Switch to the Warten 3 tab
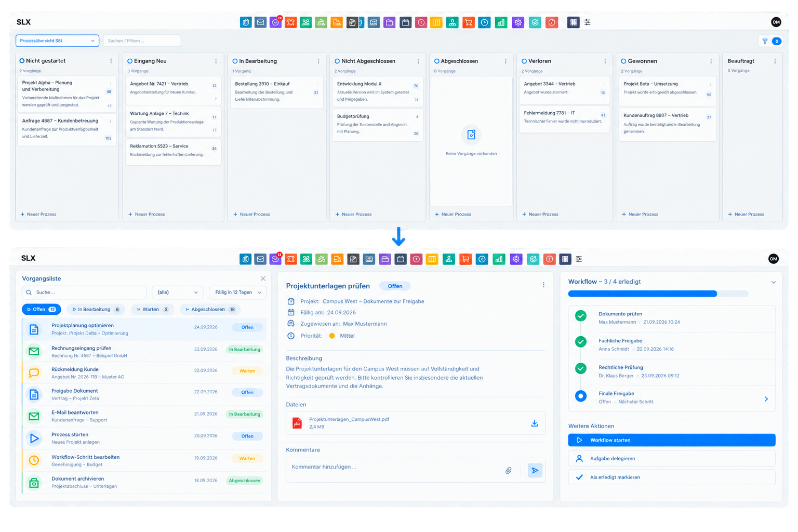The image size is (798, 532). [x=152, y=309]
